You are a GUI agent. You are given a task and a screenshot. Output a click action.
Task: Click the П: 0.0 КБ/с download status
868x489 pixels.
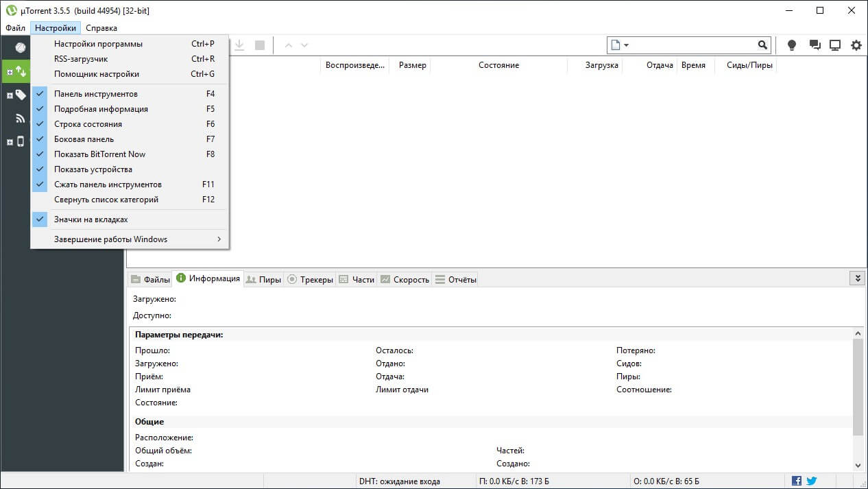point(514,481)
